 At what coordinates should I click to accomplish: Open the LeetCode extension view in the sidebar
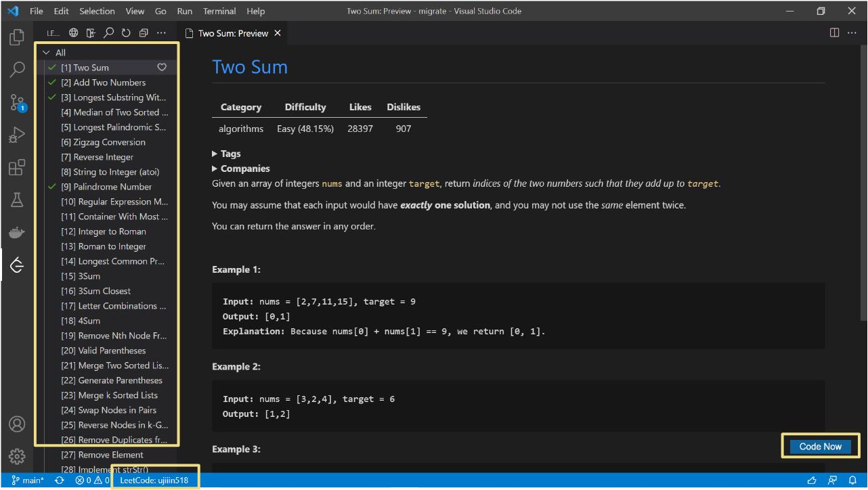coord(17,265)
